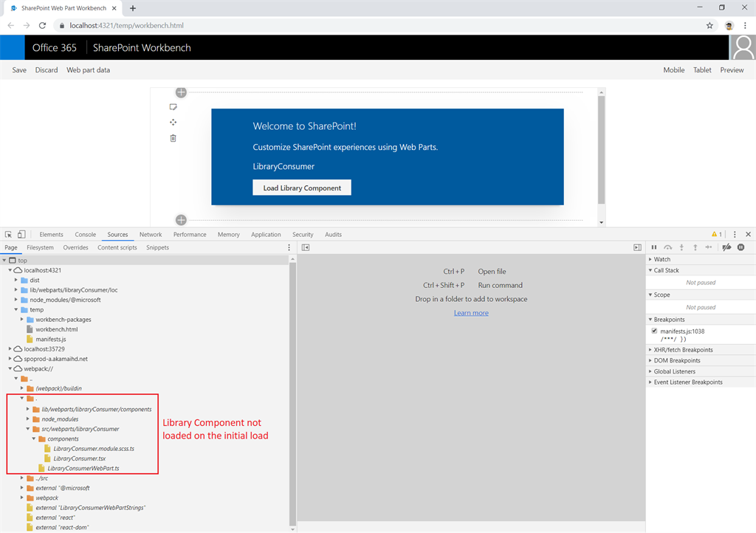
Task: Switch to the Network tab
Action: click(151, 235)
